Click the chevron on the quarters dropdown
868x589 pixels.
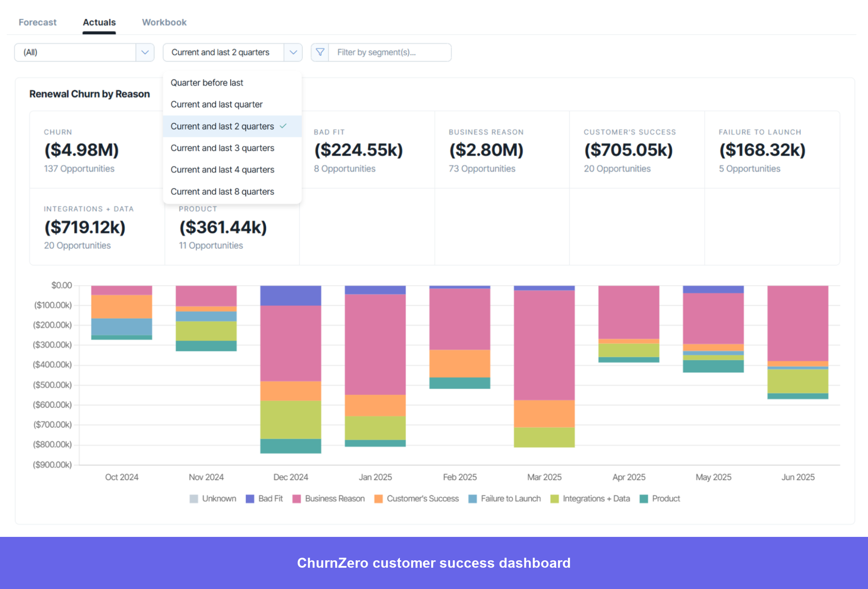click(x=293, y=52)
